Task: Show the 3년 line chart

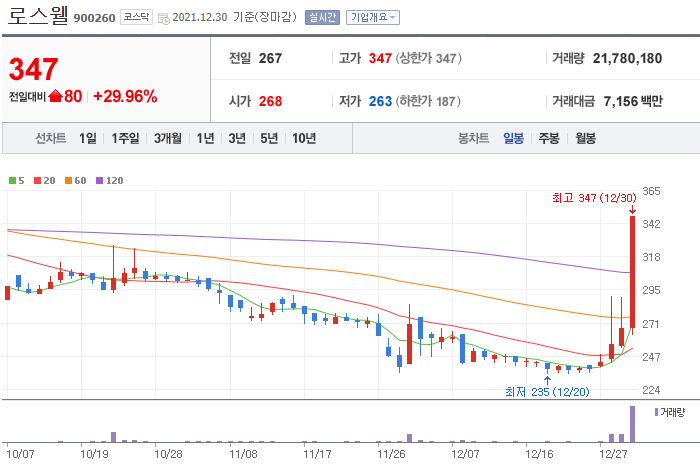Action: point(237,138)
